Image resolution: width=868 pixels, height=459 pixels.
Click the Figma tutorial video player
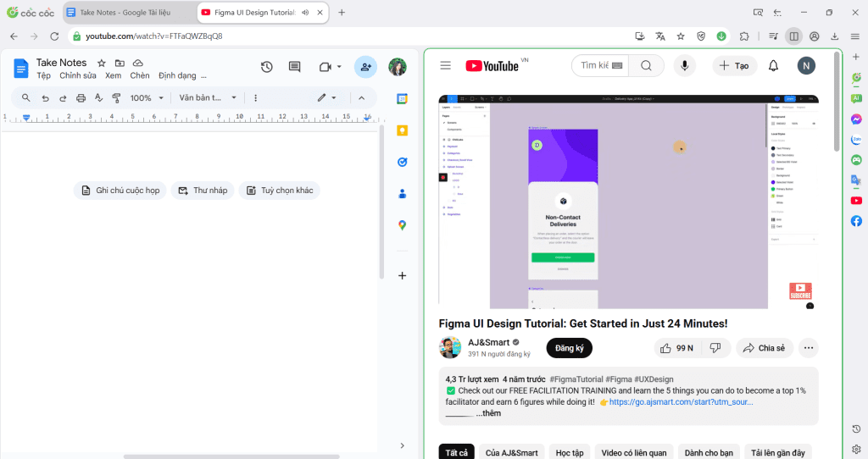point(628,202)
